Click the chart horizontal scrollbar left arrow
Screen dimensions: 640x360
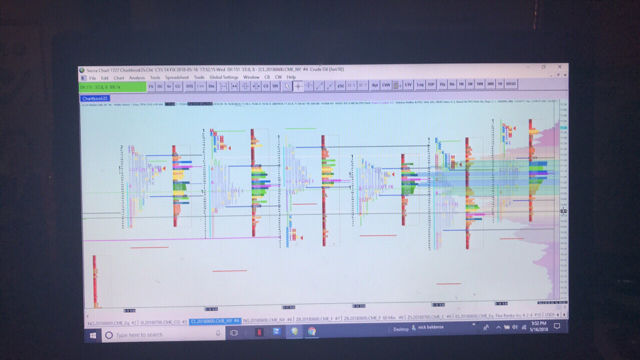tap(87, 316)
